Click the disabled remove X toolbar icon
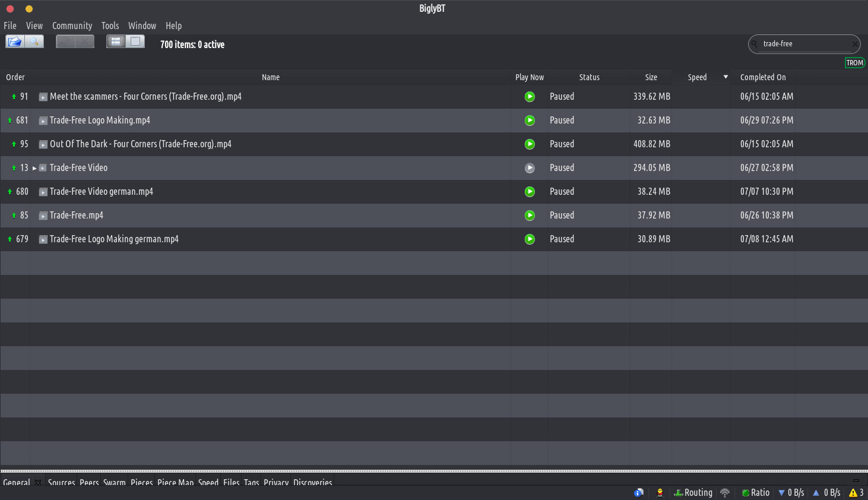 coord(85,42)
